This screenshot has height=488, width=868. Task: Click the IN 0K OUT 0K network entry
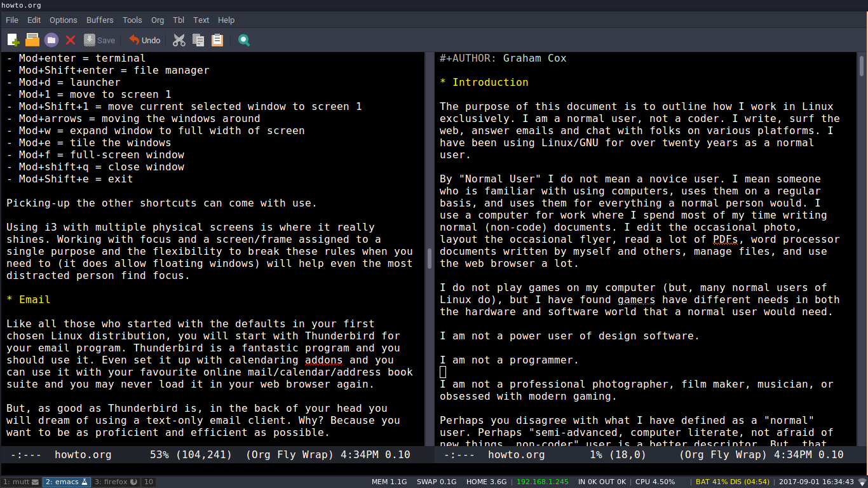pos(602,482)
